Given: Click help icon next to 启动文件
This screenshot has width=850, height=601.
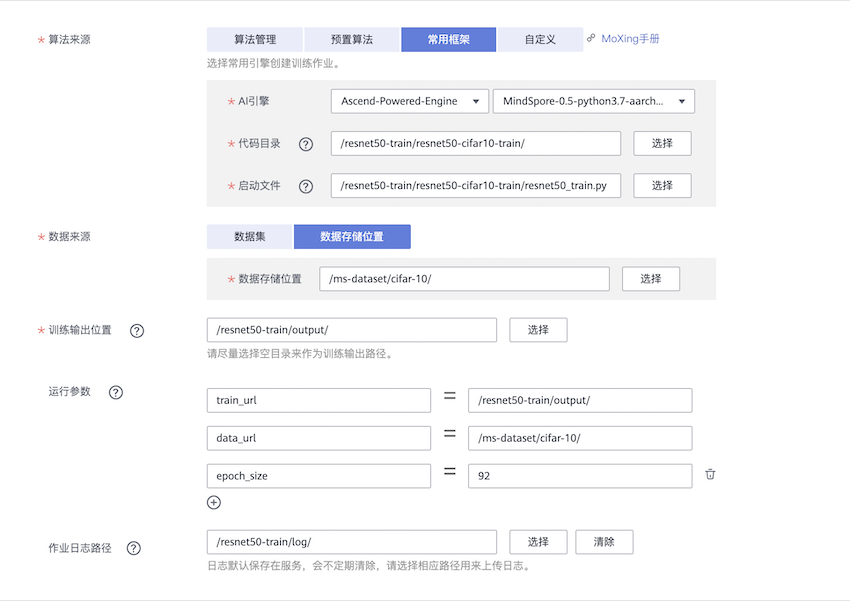Looking at the screenshot, I should coord(306,186).
